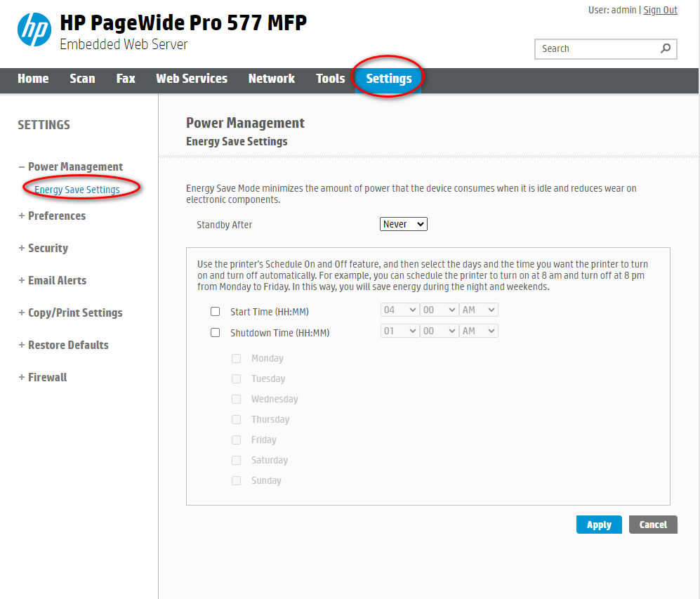Collapse the Power Management section

tap(75, 166)
